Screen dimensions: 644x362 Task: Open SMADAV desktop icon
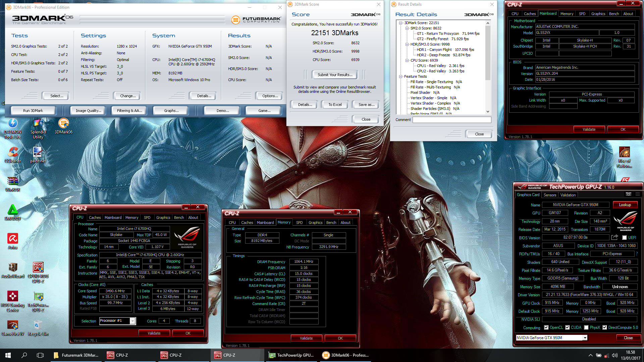[13, 213]
